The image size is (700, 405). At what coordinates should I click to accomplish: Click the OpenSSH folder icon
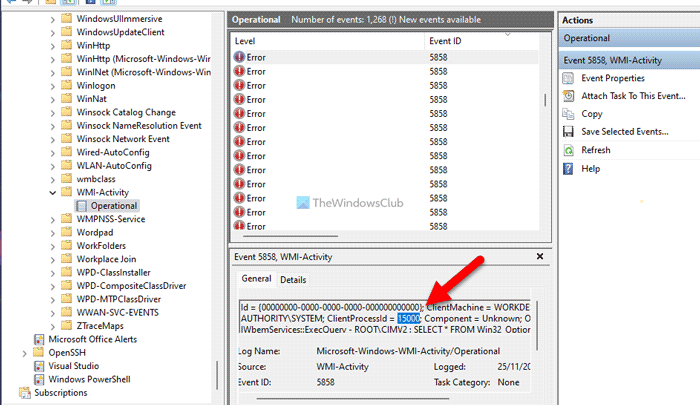[39, 352]
